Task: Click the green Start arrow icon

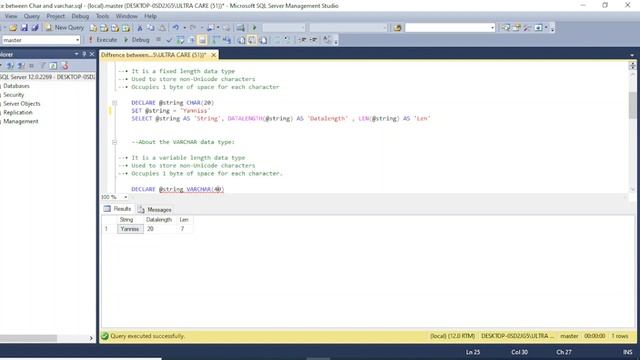Action: [x=254, y=28]
